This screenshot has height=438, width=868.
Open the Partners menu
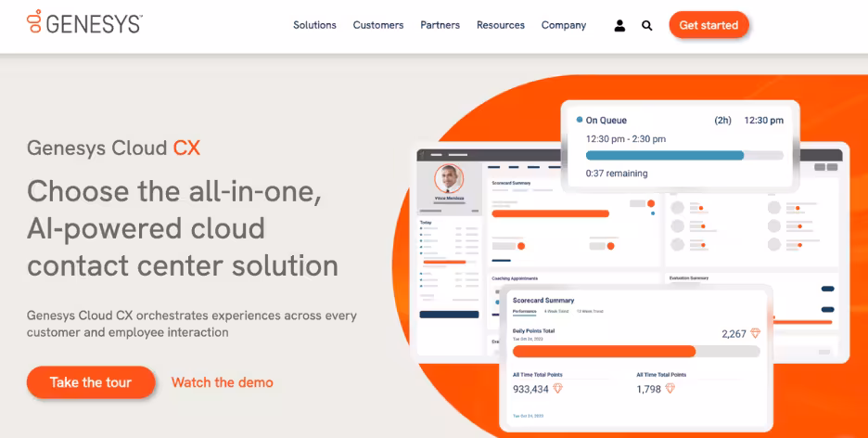coord(440,25)
